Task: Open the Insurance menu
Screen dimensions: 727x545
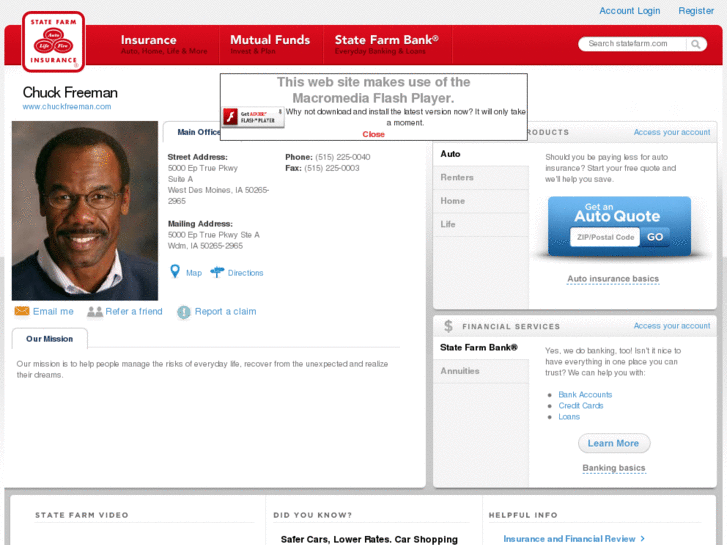Action: pyautogui.click(x=164, y=45)
